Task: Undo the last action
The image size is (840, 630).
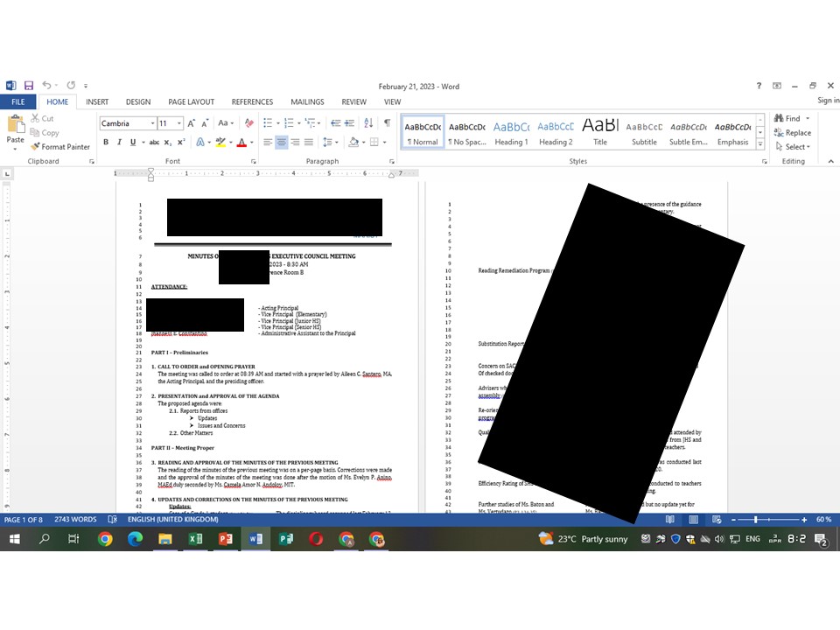Action: (x=47, y=85)
